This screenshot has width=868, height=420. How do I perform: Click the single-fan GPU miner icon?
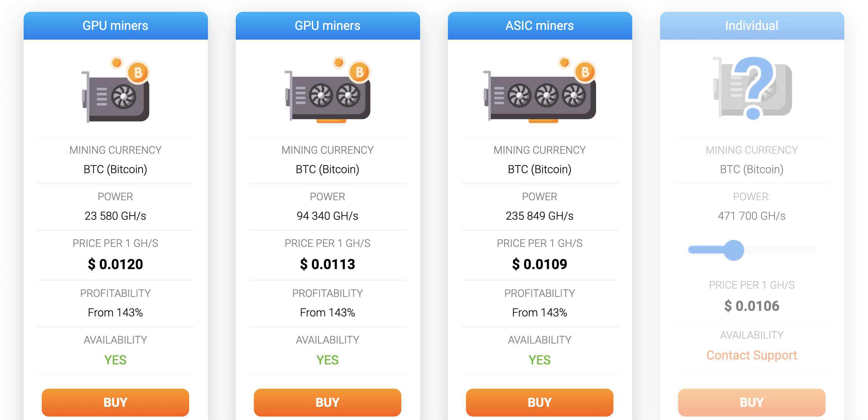coord(115,89)
